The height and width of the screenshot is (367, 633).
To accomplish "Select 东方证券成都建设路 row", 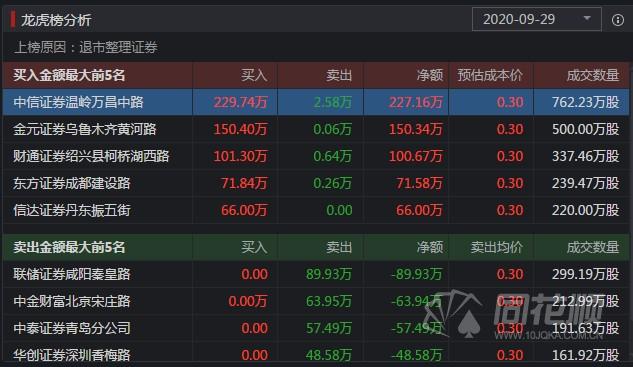I will [x=316, y=183].
